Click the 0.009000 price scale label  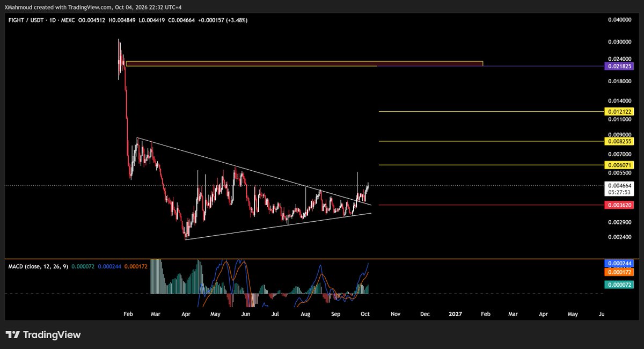pyautogui.click(x=619, y=134)
